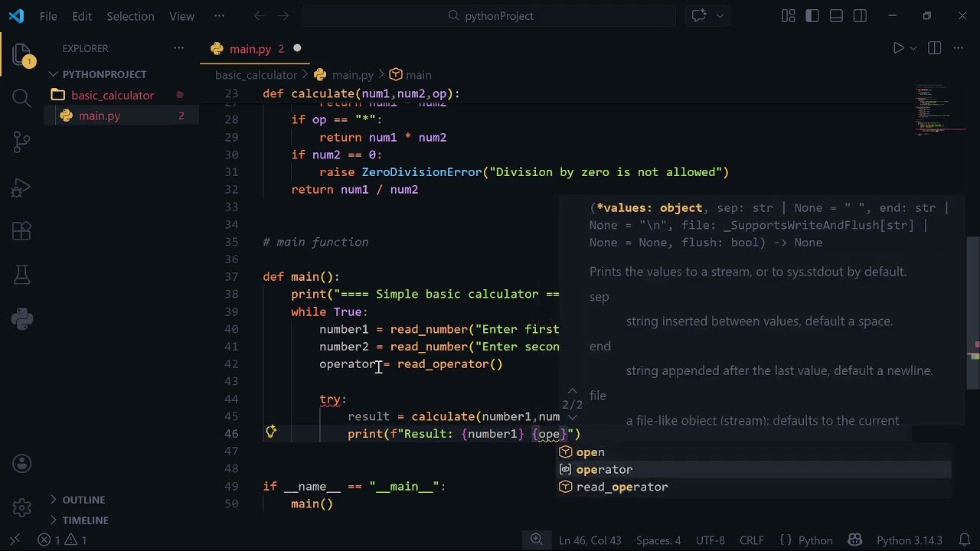The image size is (980, 551).
Task: Open the Edit menu
Action: pyautogui.click(x=82, y=15)
